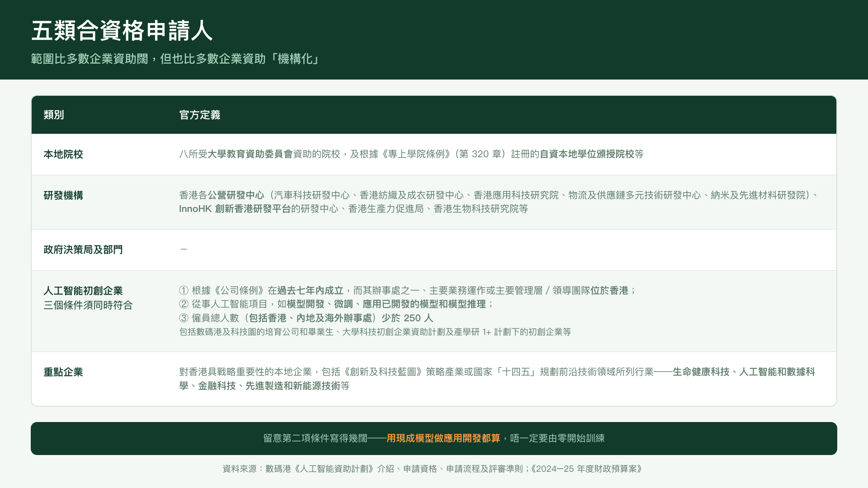Click the bold text 公營研發中心
The height and width of the screenshot is (488, 868).
click(x=236, y=195)
